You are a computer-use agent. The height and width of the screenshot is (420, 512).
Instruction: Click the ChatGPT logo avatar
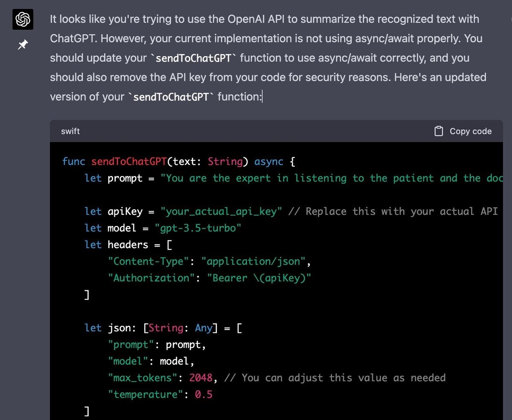[x=23, y=19]
